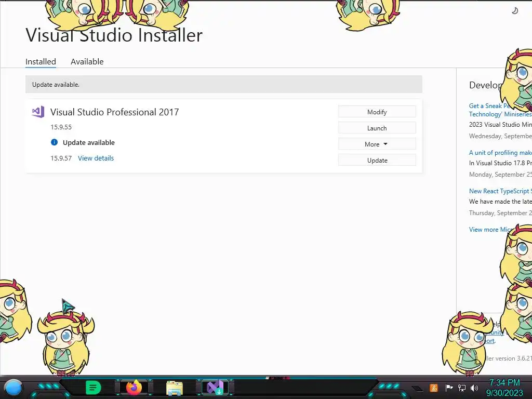Switch to the Available tab

[x=87, y=62]
